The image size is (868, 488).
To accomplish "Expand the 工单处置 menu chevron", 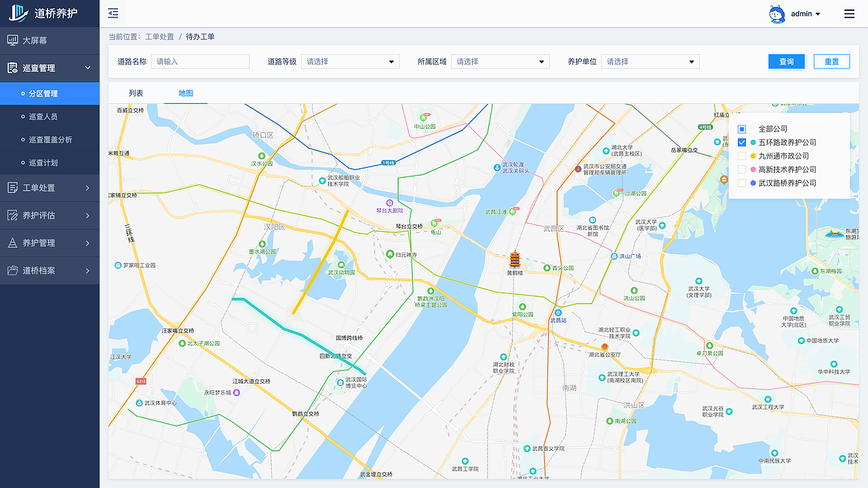I will tap(87, 188).
